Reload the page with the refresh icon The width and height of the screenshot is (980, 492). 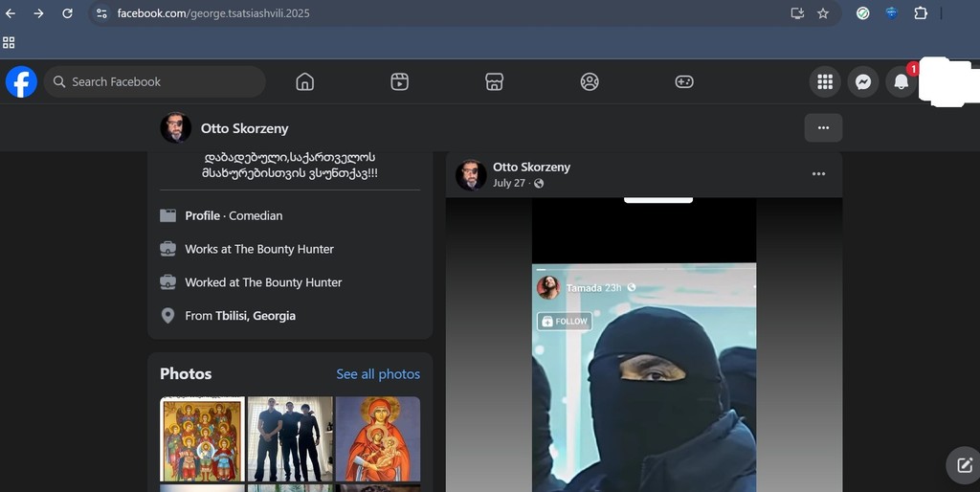point(68,13)
